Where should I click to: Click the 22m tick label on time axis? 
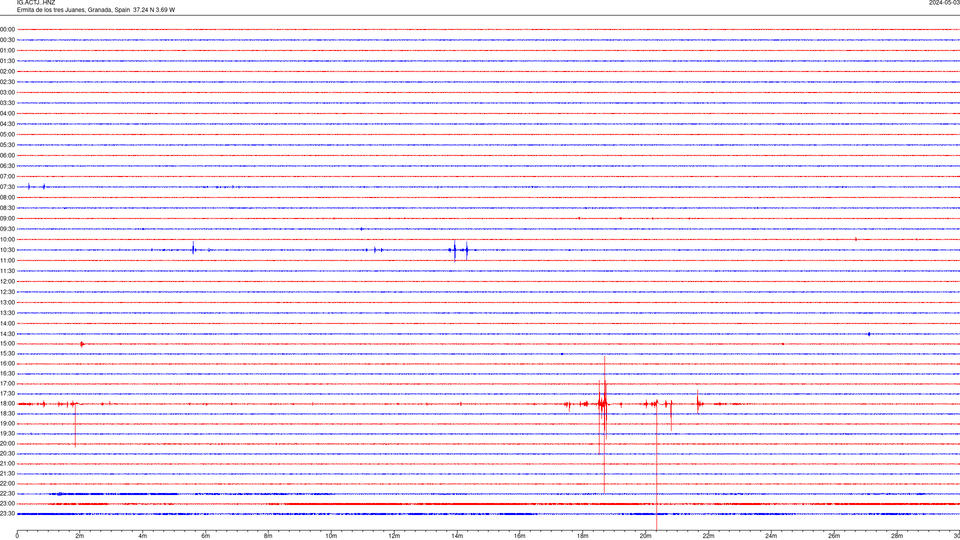[708, 536]
